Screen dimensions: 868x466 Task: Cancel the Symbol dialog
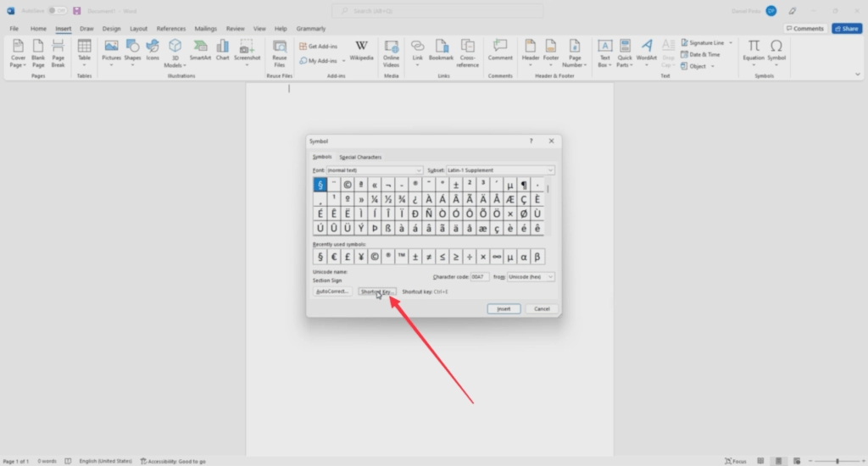542,308
